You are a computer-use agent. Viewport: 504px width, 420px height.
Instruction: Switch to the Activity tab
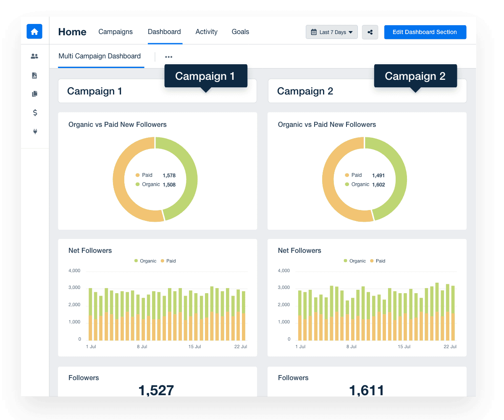(x=206, y=31)
